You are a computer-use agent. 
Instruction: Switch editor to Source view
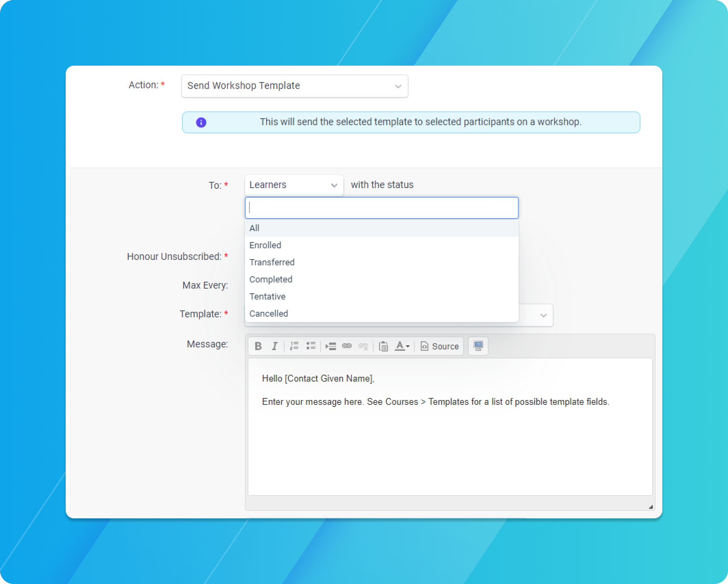[x=440, y=346]
